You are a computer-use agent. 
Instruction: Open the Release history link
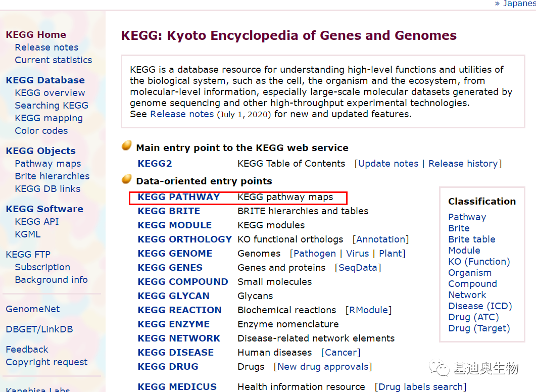[x=463, y=164]
